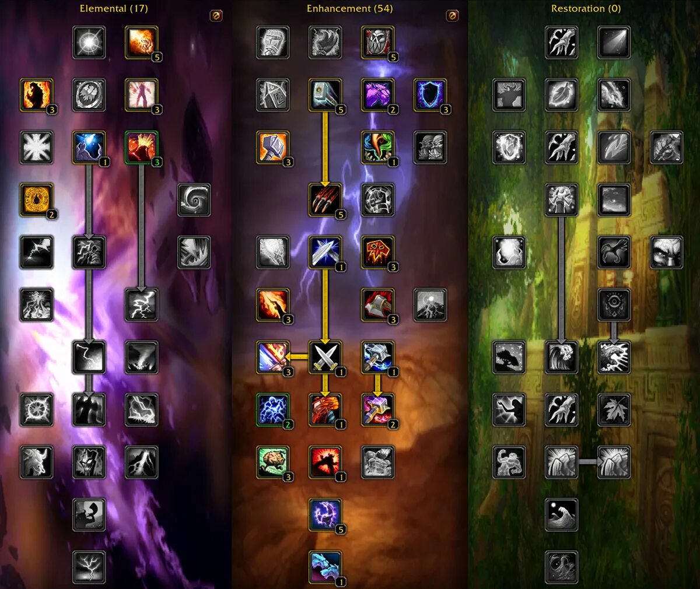
Task: Select the Restoration (0) tree header
Action: click(586, 8)
